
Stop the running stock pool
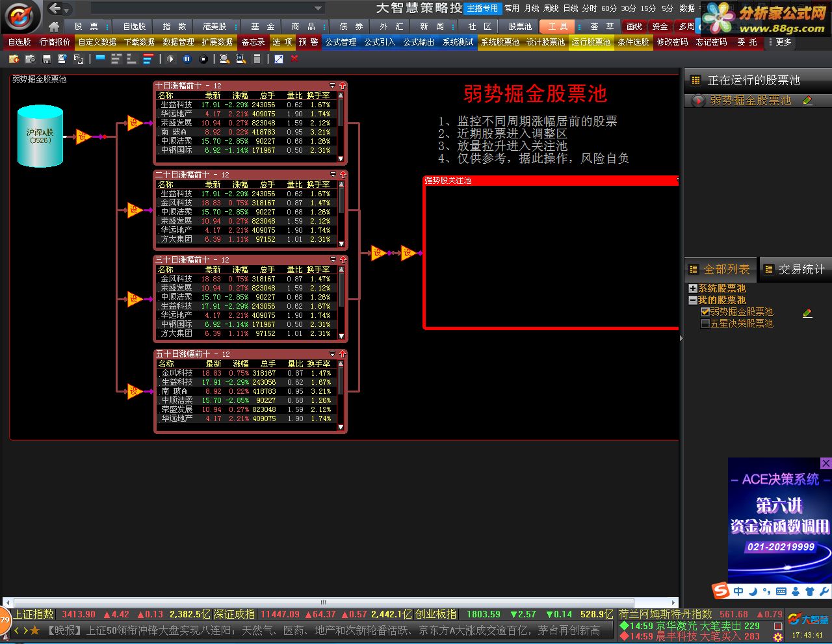[x=203, y=59]
